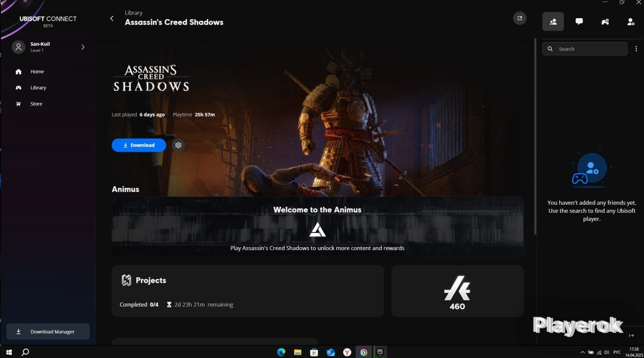Open the 460 Animus points card
644x358 pixels.
[457, 291]
